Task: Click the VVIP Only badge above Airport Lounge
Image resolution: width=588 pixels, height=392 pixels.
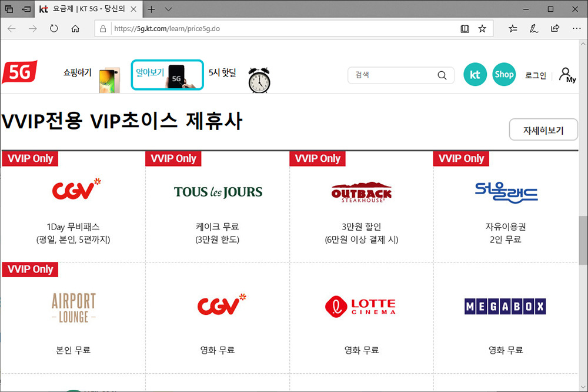Action: [x=31, y=269]
